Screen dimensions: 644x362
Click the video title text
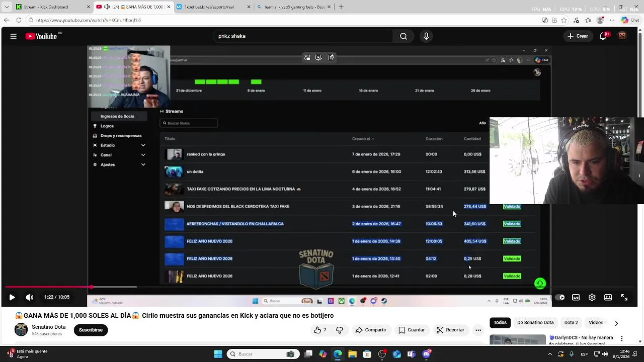tap(175, 316)
